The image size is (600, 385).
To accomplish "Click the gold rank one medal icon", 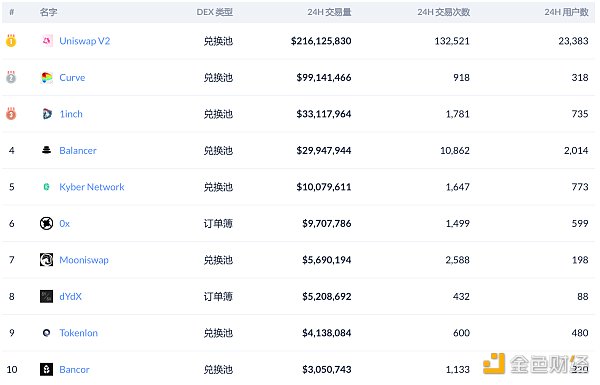I will pos(11,40).
